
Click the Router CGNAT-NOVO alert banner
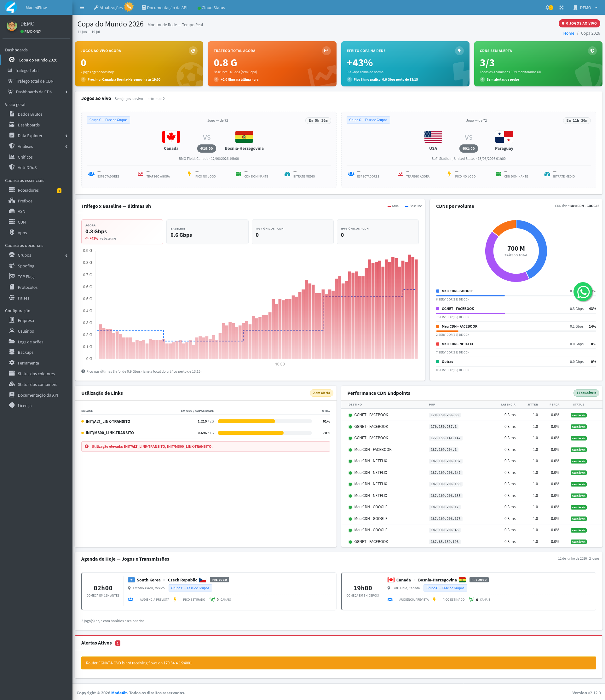click(339, 663)
